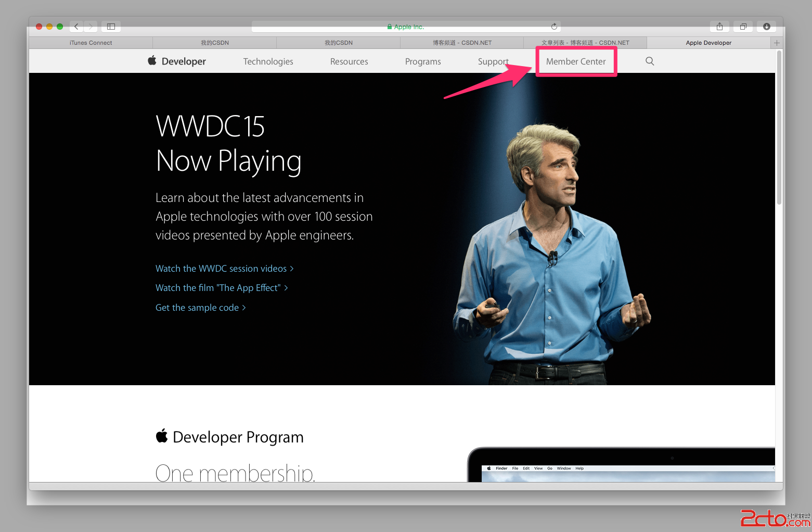Go back using Safari's back arrow

(76, 26)
